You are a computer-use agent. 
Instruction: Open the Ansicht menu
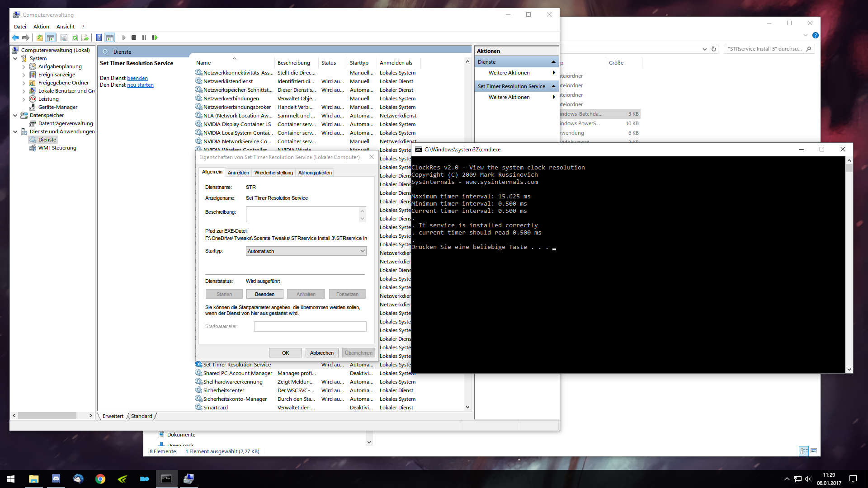66,27
